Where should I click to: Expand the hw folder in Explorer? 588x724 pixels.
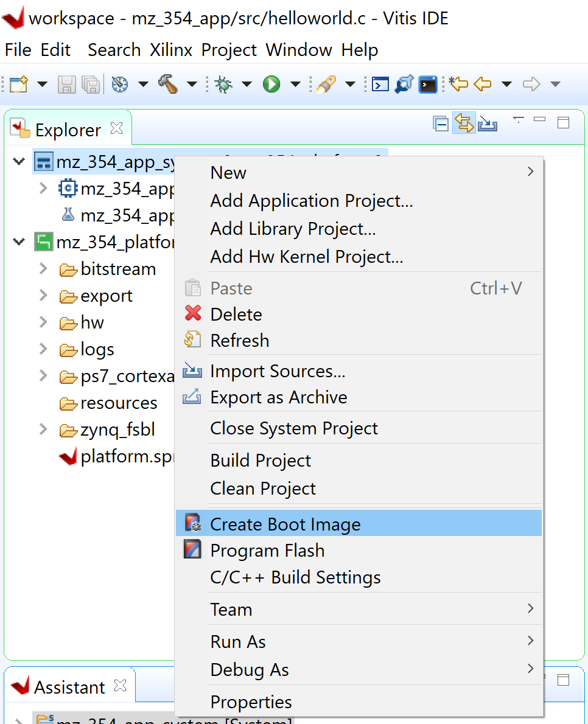pos(43,322)
